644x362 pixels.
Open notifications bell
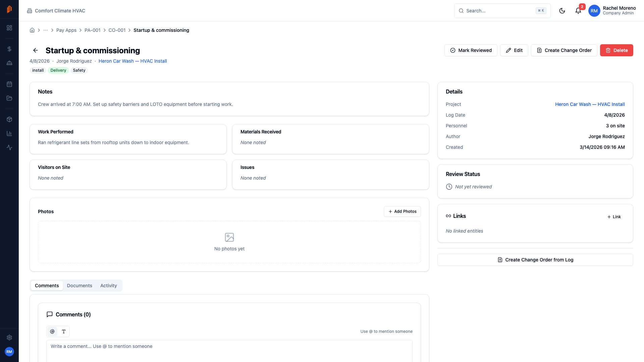coord(578,11)
